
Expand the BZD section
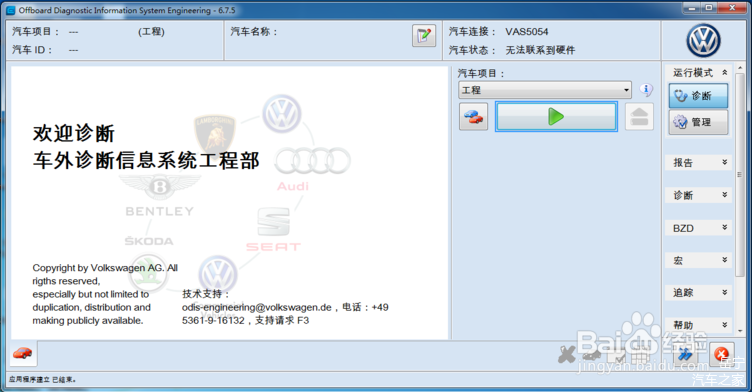coord(698,228)
